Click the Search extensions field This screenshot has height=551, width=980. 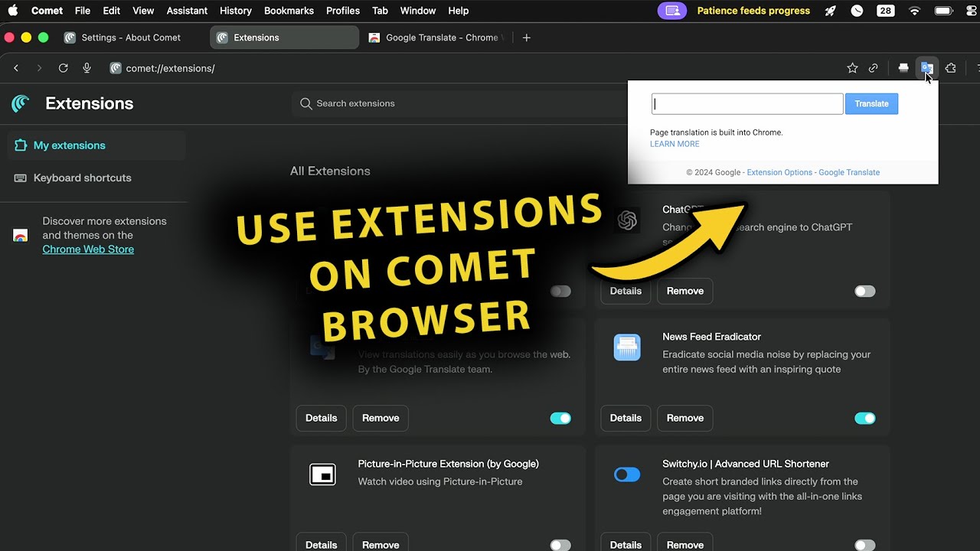pyautogui.click(x=459, y=103)
